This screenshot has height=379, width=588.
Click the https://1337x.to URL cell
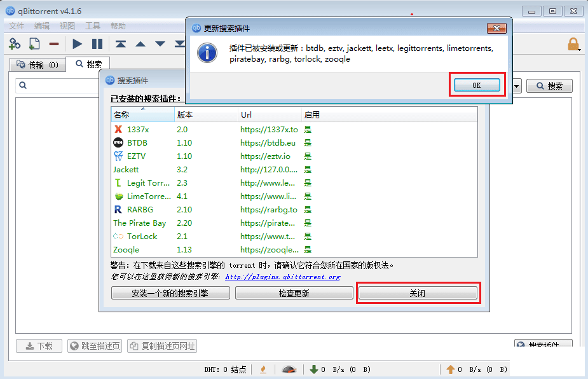[x=270, y=130]
